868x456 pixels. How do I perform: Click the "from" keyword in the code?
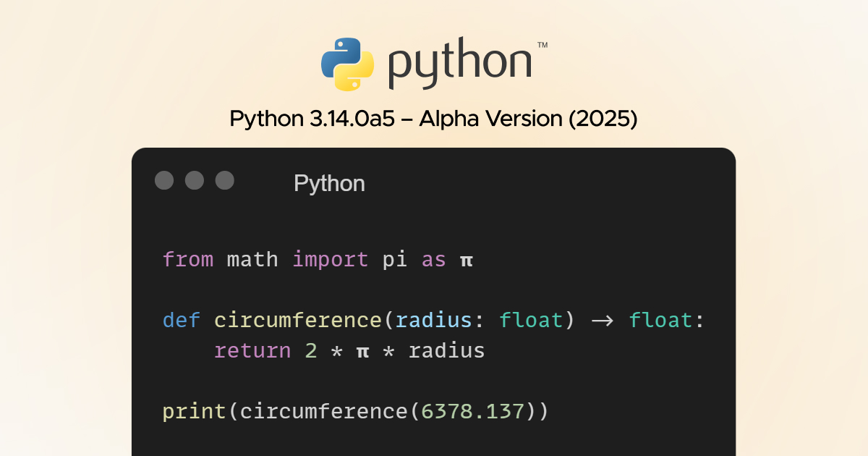pyautogui.click(x=188, y=259)
